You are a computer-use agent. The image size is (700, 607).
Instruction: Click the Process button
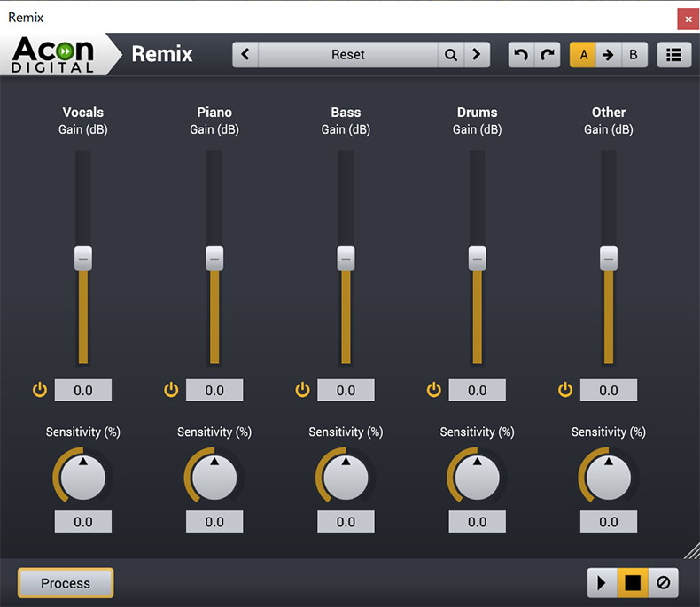pyautogui.click(x=66, y=583)
